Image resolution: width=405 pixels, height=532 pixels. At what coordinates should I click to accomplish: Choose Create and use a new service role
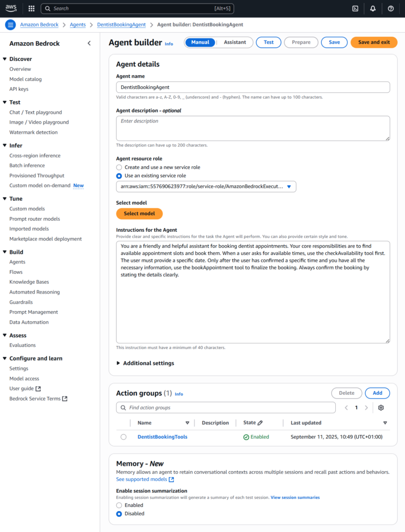(x=119, y=167)
